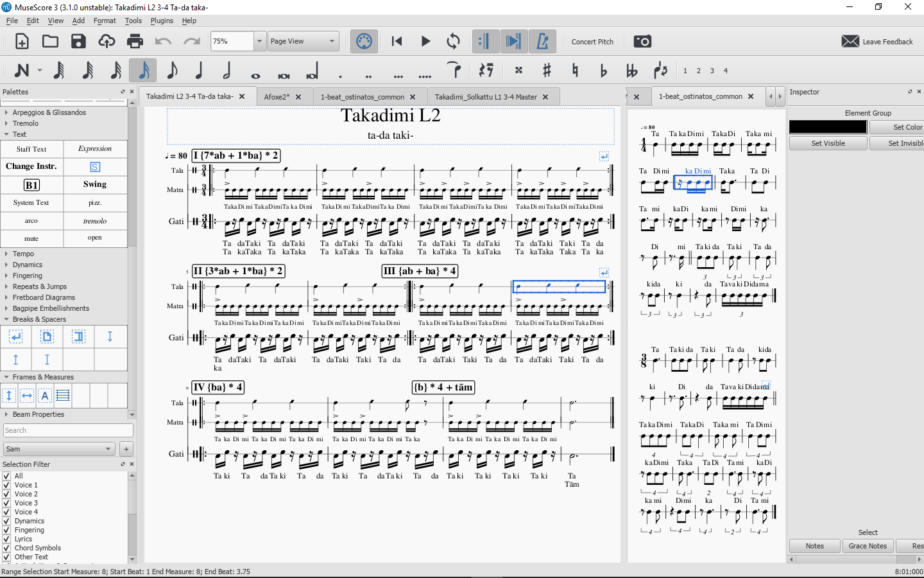
Task: Open a score using the folder icon
Action: 50,42
